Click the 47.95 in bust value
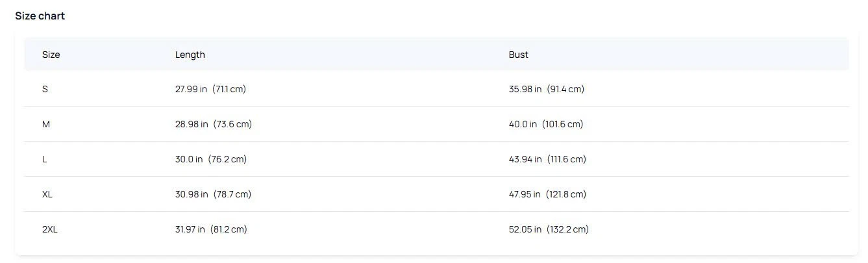The height and width of the screenshot is (263, 868). point(525,194)
